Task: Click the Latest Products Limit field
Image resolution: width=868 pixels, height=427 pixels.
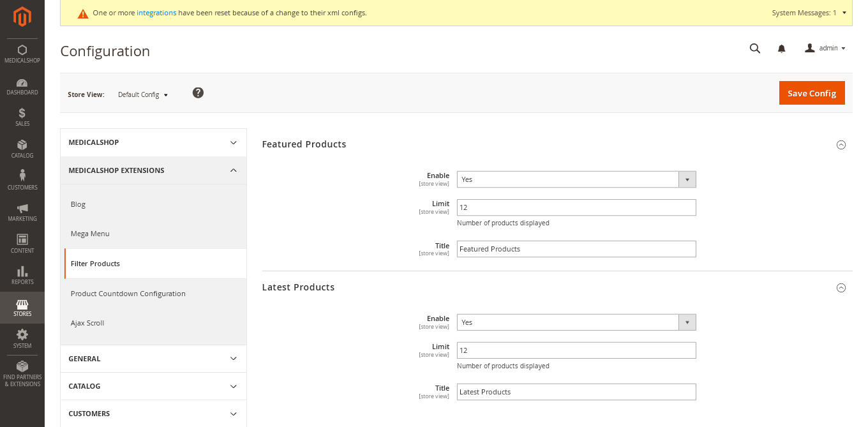Action: (x=576, y=350)
